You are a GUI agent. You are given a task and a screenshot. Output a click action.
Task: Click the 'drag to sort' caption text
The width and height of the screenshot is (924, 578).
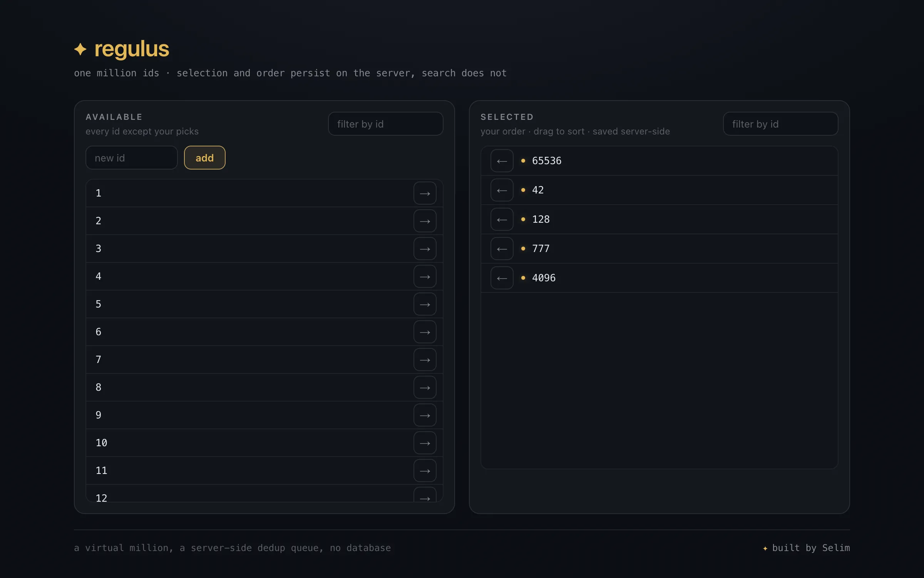(x=559, y=131)
